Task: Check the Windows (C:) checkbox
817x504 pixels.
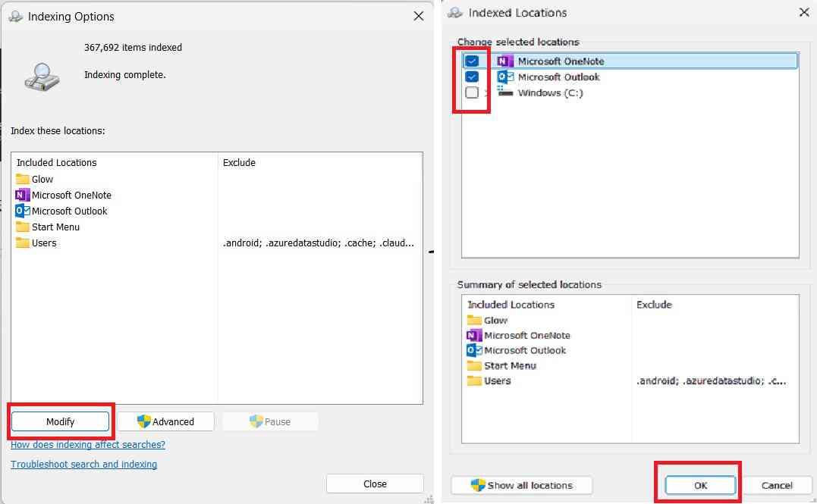Action: pyautogui.click(x=473, y=92)
